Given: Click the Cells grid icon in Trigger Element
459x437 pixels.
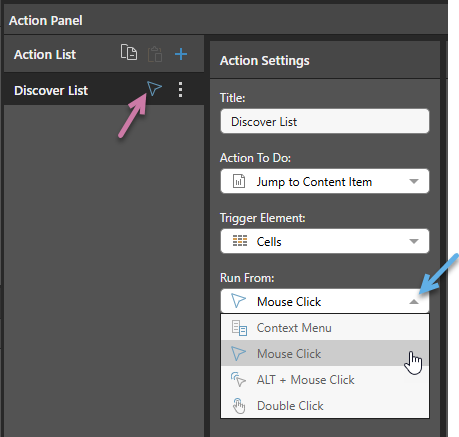Looking at the screenshot, I should click(x=240, y=241).
